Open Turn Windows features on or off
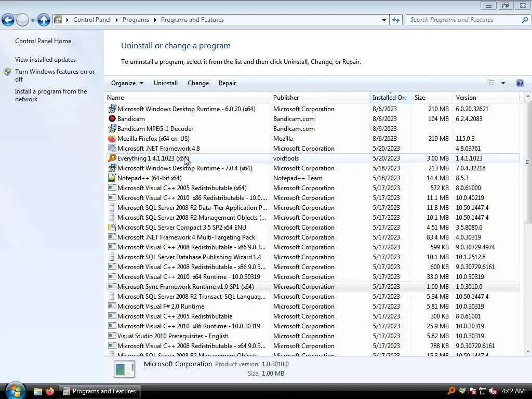Image resolution: width=532 pixels, height=399 pixels. (x=55, y=75)
